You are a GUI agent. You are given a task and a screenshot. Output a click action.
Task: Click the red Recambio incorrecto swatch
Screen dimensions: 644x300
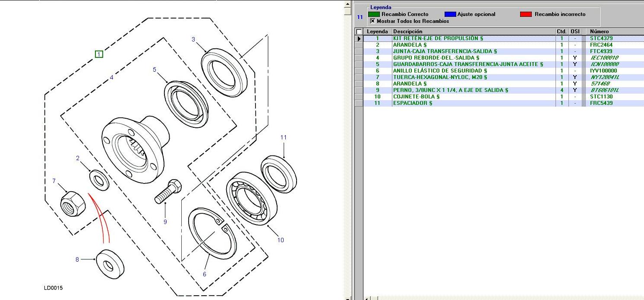525,14
